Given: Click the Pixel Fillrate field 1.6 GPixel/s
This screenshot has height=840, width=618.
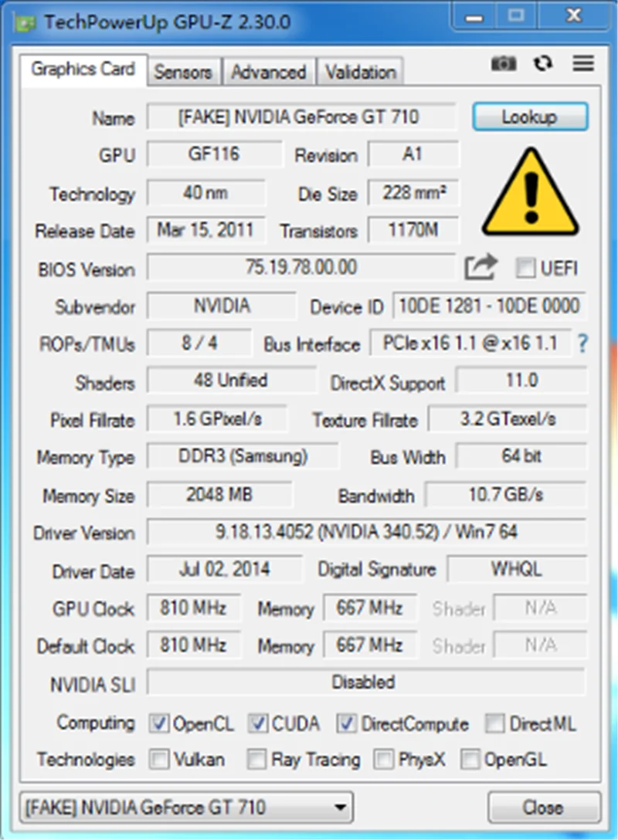Looking at the screenshot, I should click(217, 419).
